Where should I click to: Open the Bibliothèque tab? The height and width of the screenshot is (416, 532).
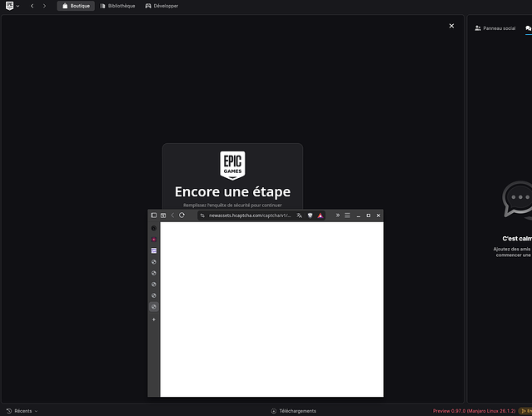pyautogui.click(x=117, y=6)
